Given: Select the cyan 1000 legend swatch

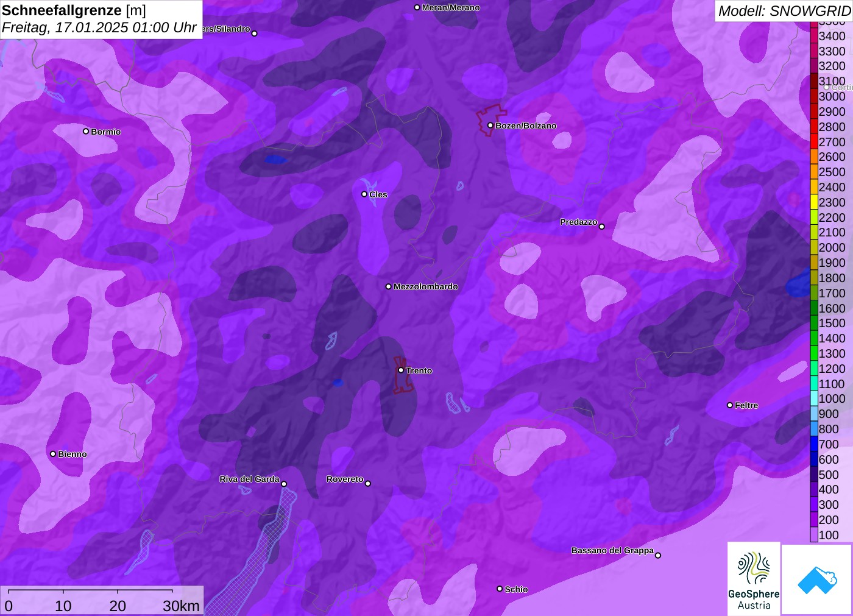Looking at the screenshot, I should 814,398.
